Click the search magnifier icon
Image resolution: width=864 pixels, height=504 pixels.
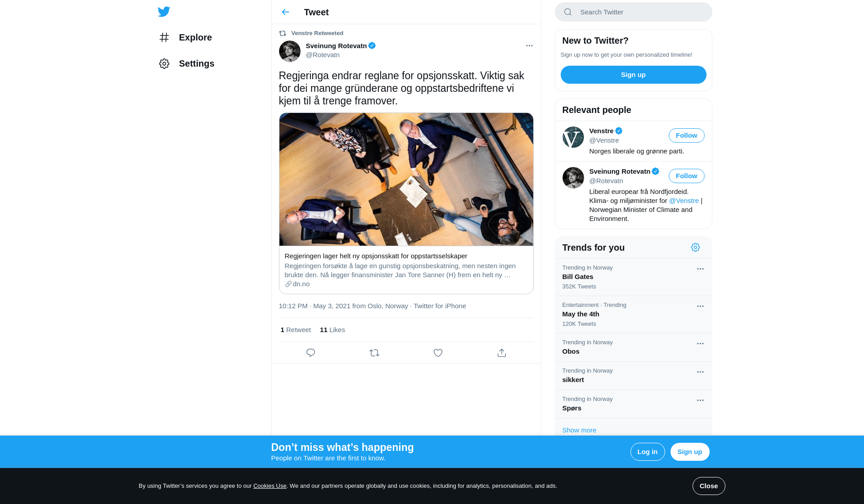[568, 12]
